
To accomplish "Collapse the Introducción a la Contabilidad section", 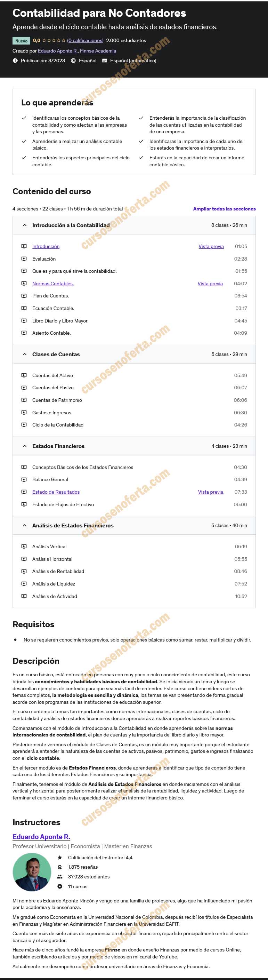I will [24, 225].
